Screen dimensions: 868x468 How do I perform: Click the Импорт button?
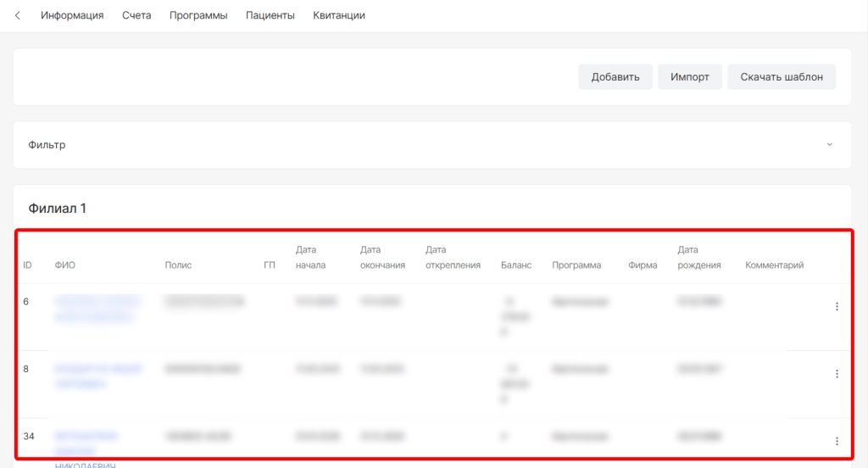[689, 76]
